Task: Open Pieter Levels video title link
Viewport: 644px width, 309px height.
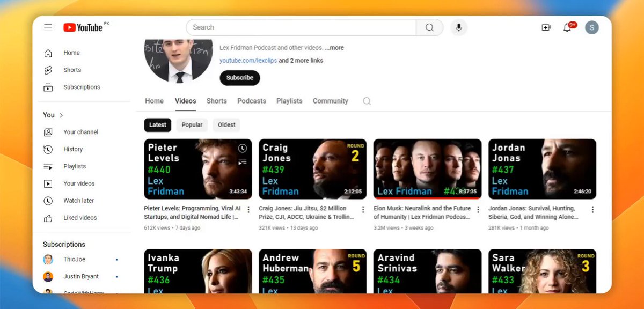Action: [x=193, y=212]
